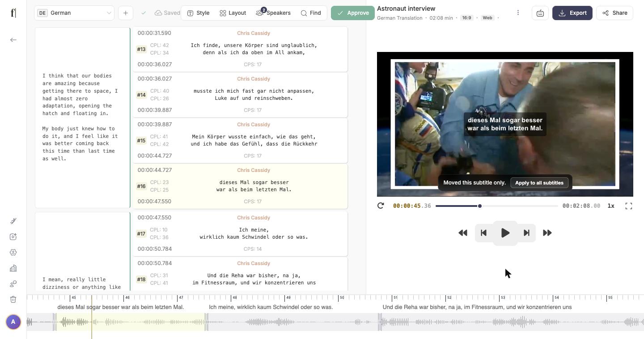Open the Layout menu
Viewport: 644px width, 339px height.
[x=233, y=13]
